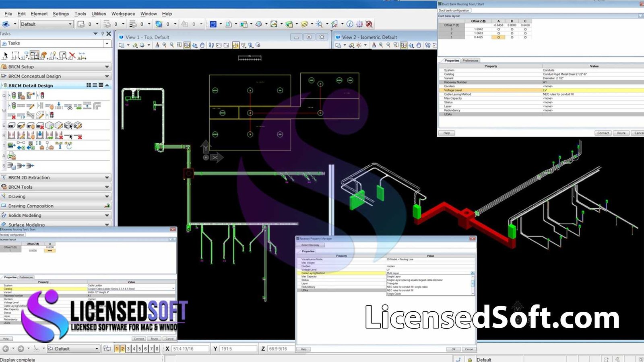Screen dimensions: 644x362
Task: Switch to Preferences tab in Duct Bank tool
Action: point(470,60)
